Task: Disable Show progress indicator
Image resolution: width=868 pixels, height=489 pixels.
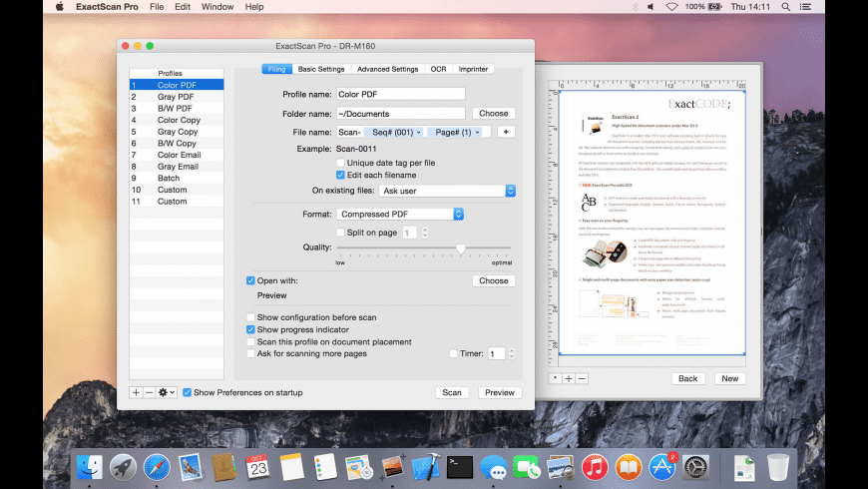Action: (250, 329)
